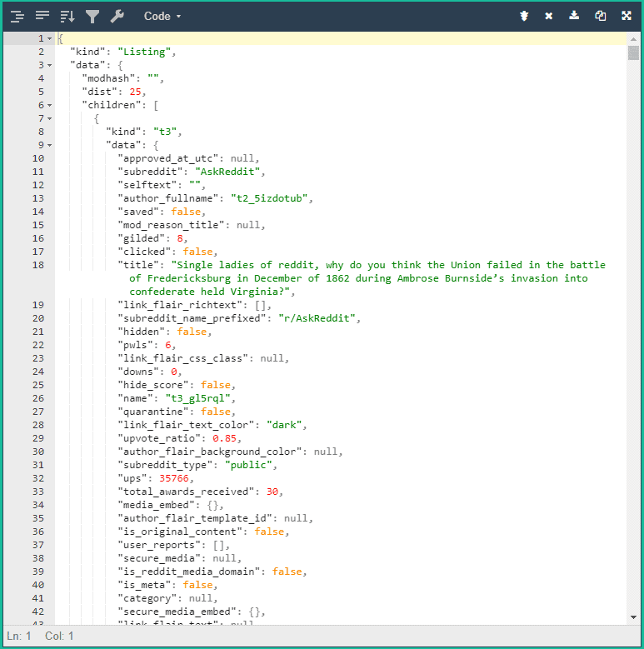The height and width of the screenshot is (649, 644).
Task: Fold the "children" array on line 6
Action: point(50,105)
